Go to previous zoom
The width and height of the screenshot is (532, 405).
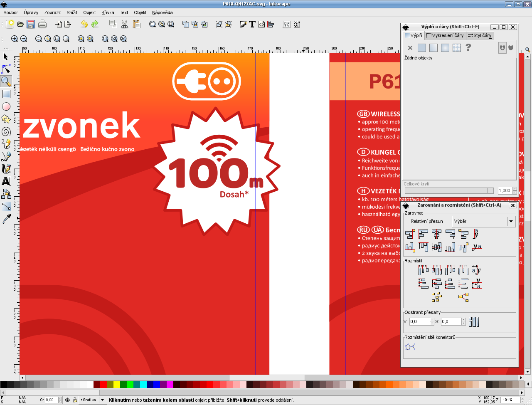pos(81,39)
